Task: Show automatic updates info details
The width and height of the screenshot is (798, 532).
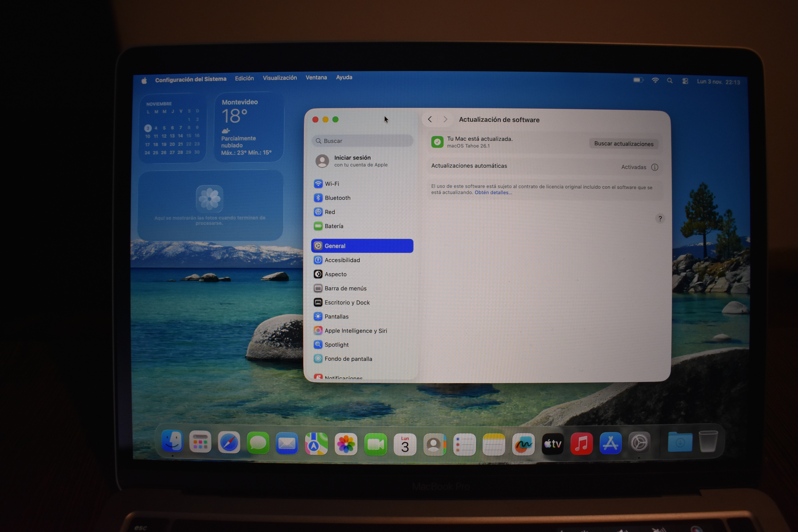Action: pos(655,167)
